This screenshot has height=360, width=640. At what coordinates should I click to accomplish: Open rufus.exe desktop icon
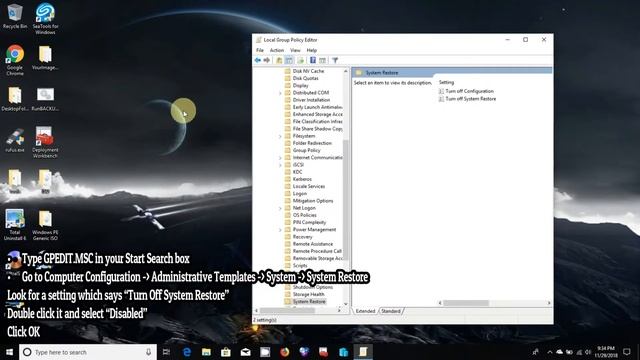15,141
